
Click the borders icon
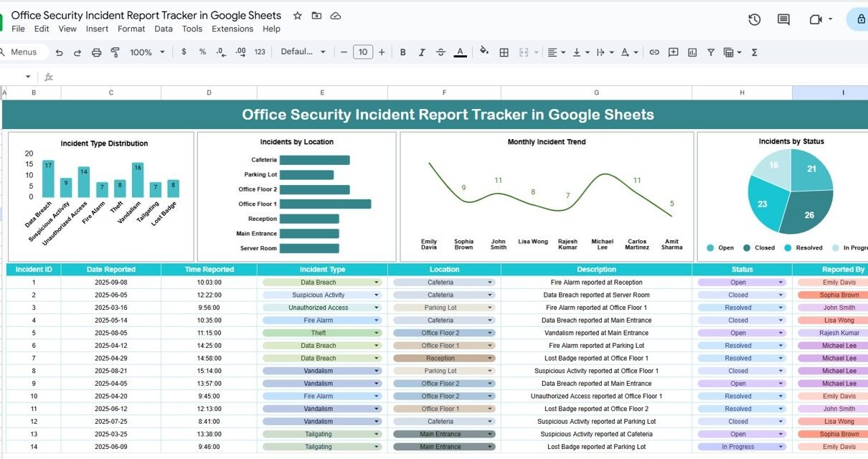[504, 52]
